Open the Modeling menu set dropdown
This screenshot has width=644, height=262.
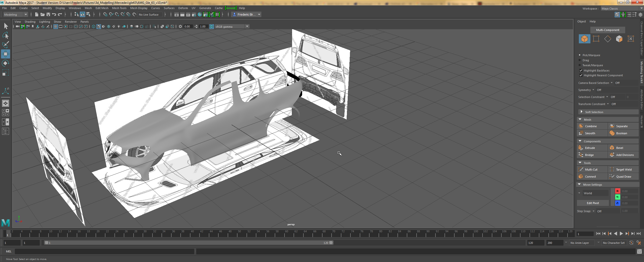point(16,15)
